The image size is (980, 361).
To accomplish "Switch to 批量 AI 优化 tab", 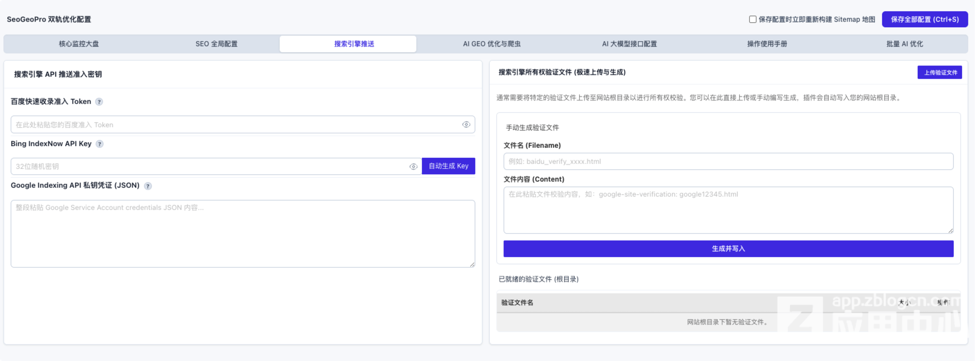I will pyautogui.click(x=904, y=44).
